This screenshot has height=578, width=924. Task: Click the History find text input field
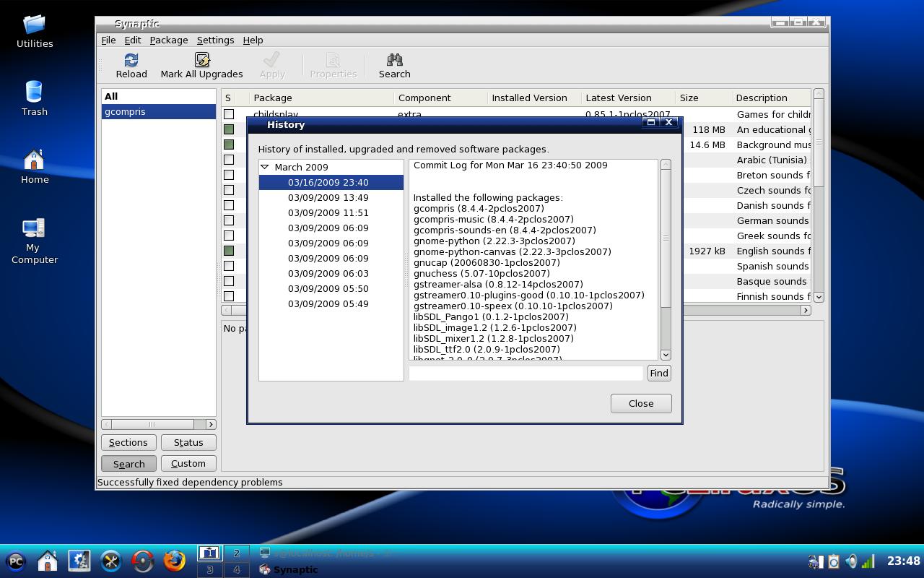click(526, 373)
